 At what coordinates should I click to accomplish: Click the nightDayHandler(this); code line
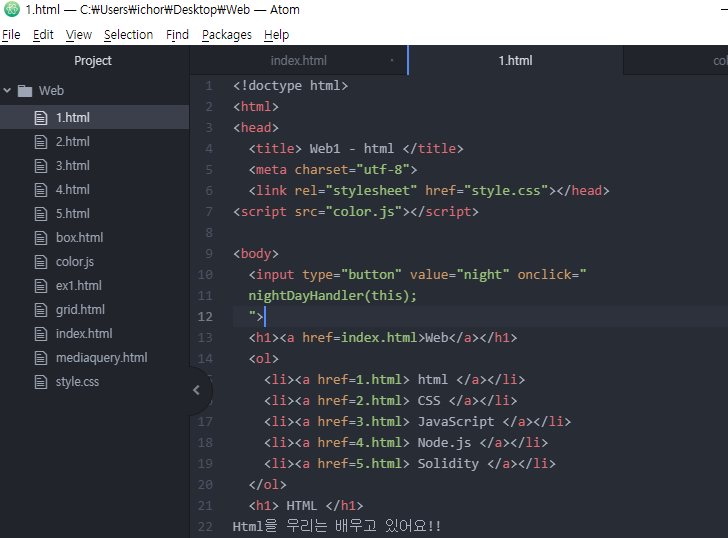[x=332, y=296]
